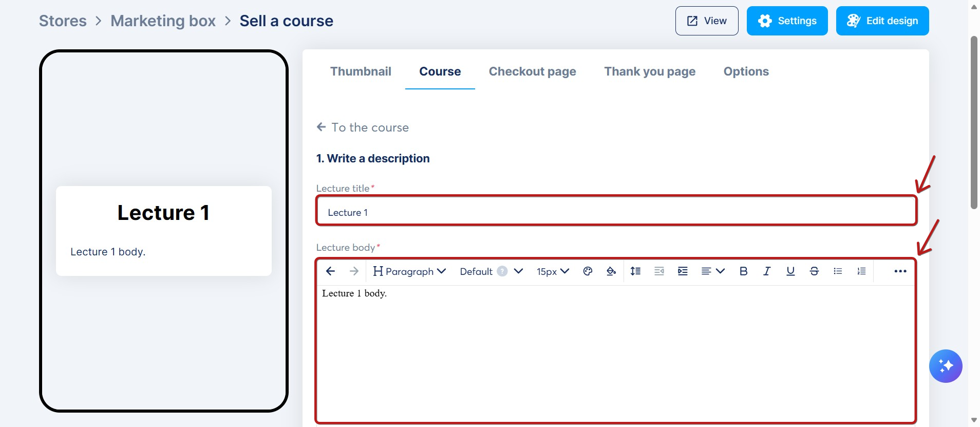Decrease indent of the paragraph
Viewport: 980px width, 427px height.
tap(659, 271)
